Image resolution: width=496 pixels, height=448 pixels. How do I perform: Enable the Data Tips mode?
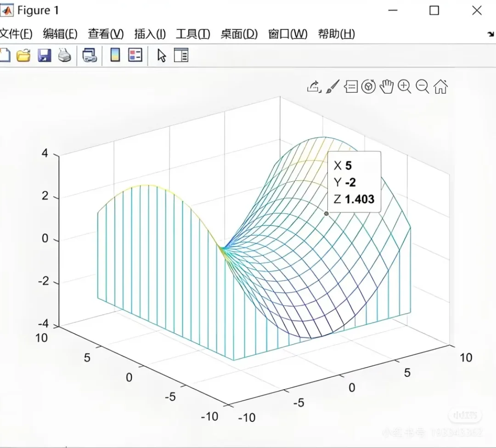(350, 86)
